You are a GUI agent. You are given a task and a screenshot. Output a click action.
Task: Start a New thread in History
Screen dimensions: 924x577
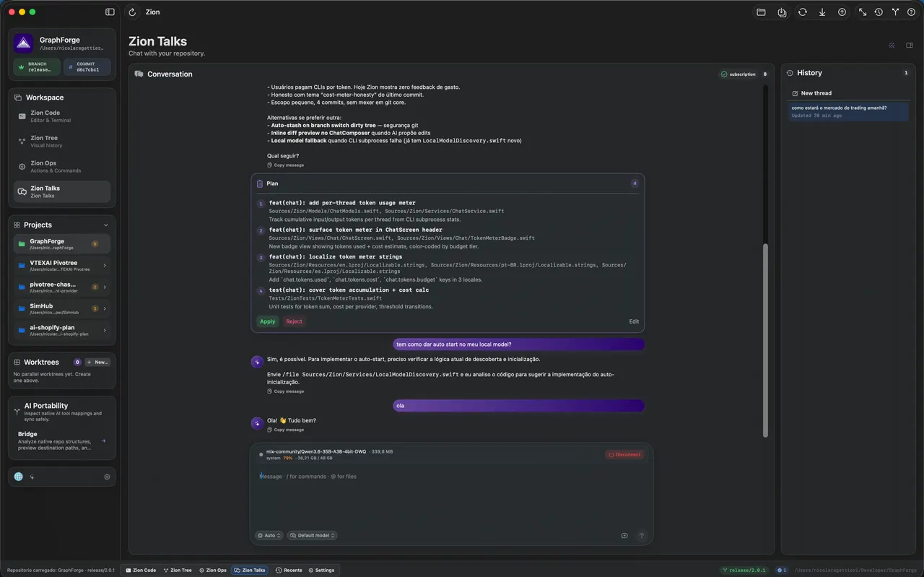coord(812,93)
